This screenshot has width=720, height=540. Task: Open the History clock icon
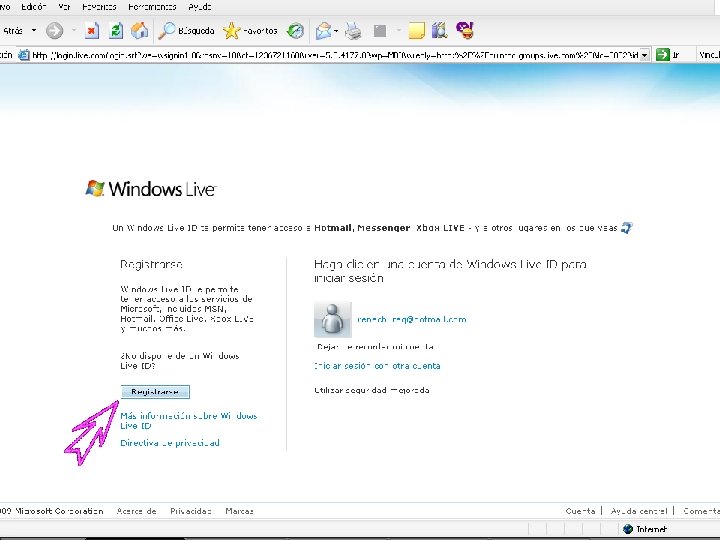pyautogui.click(x=295, y=31)
